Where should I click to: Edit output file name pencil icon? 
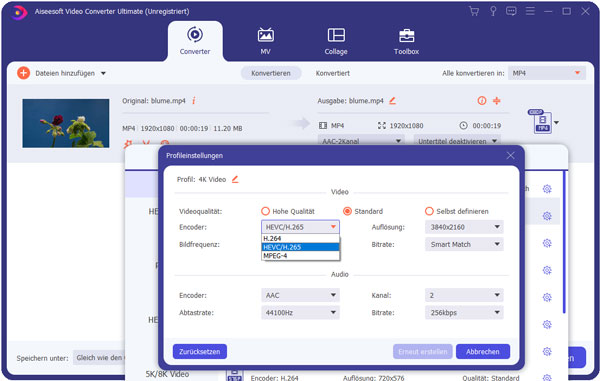(x=393, y=101)
